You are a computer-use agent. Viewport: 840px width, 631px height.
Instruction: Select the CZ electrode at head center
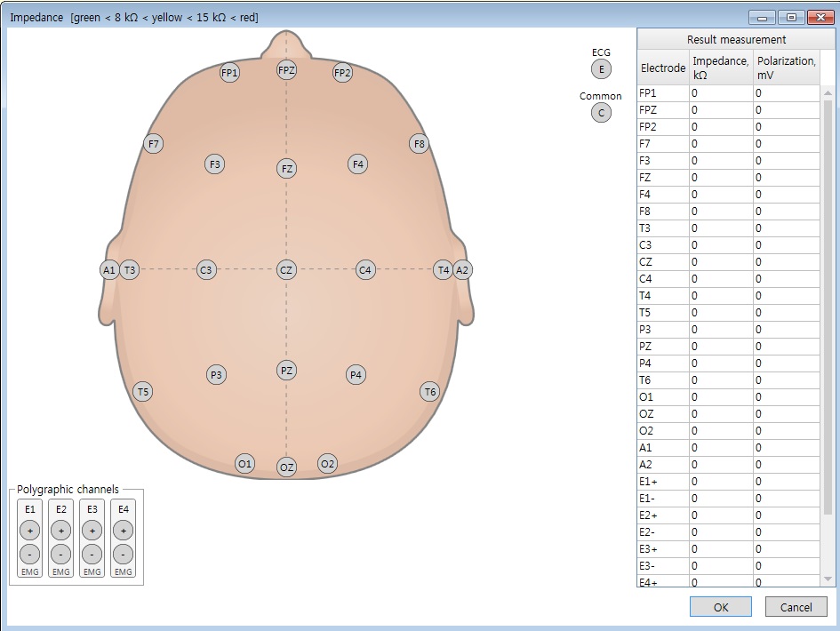point(285,269)
